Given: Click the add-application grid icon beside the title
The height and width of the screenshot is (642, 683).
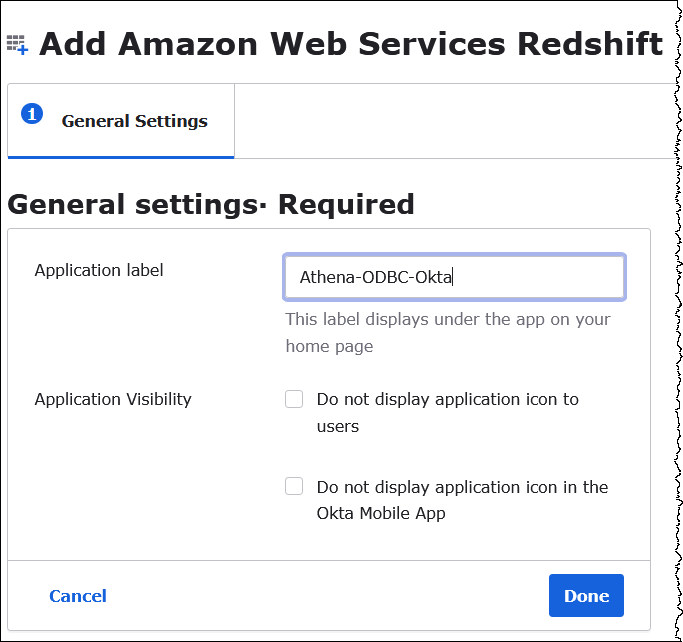Looking at the screenshot, I should point(18,44).
